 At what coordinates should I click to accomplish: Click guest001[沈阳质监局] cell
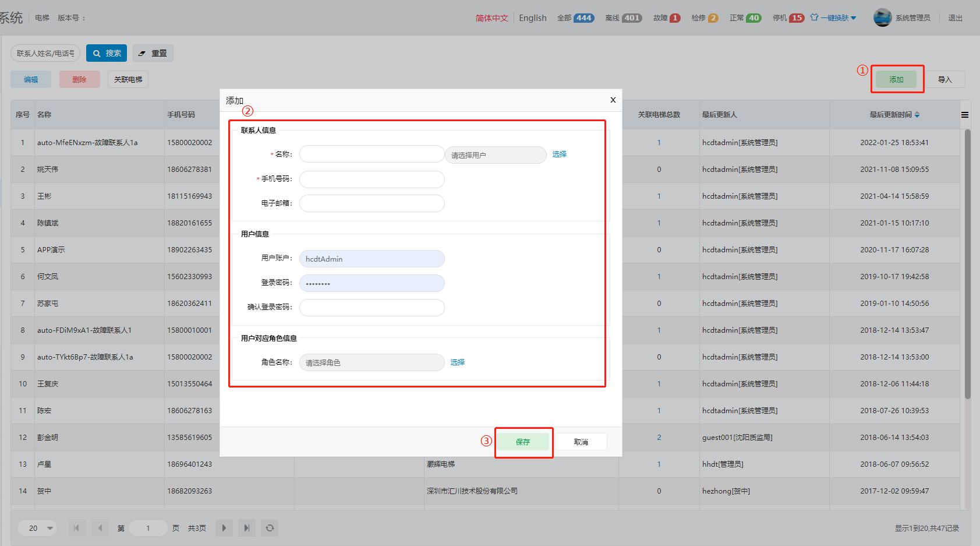[x=737, y=438]
